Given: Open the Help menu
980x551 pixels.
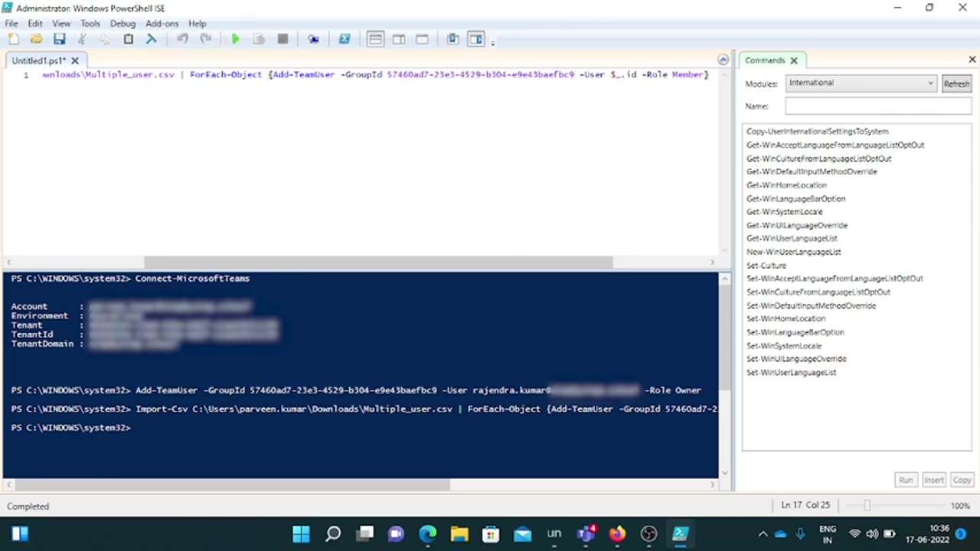Looking at the screenshot, I should point(197,24).
